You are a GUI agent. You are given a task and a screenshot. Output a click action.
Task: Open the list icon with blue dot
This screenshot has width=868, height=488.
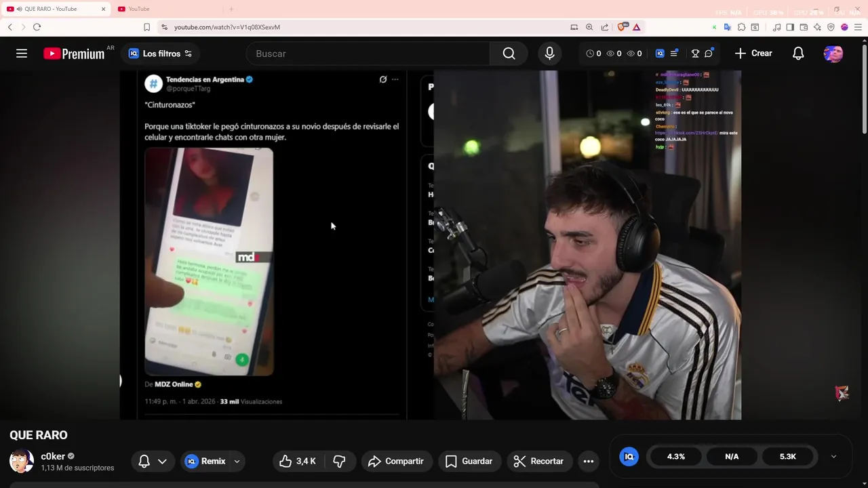coord(674,54)
